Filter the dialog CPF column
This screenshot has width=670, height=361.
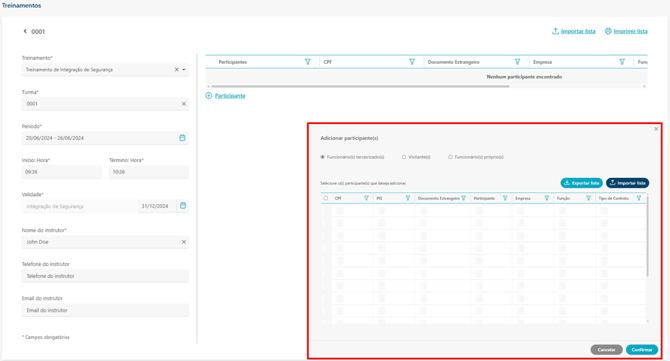click(x=366, y=198)
